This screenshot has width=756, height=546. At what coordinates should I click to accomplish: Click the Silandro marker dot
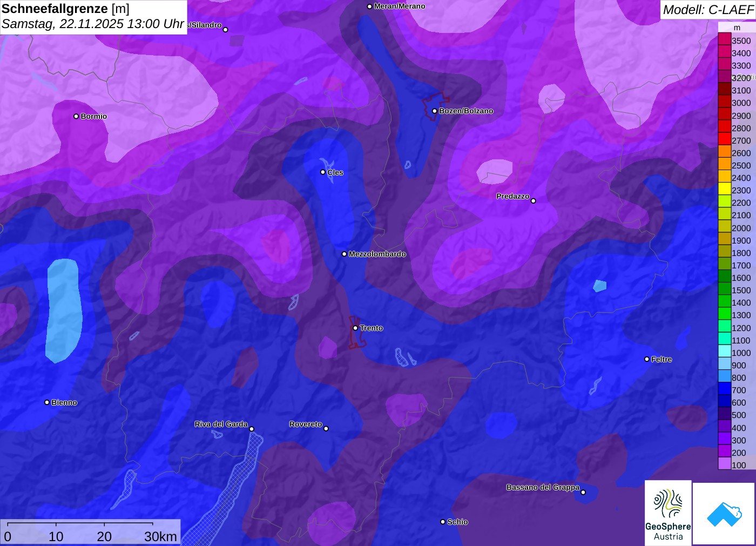pyautogui.click(x=226, y=30)
